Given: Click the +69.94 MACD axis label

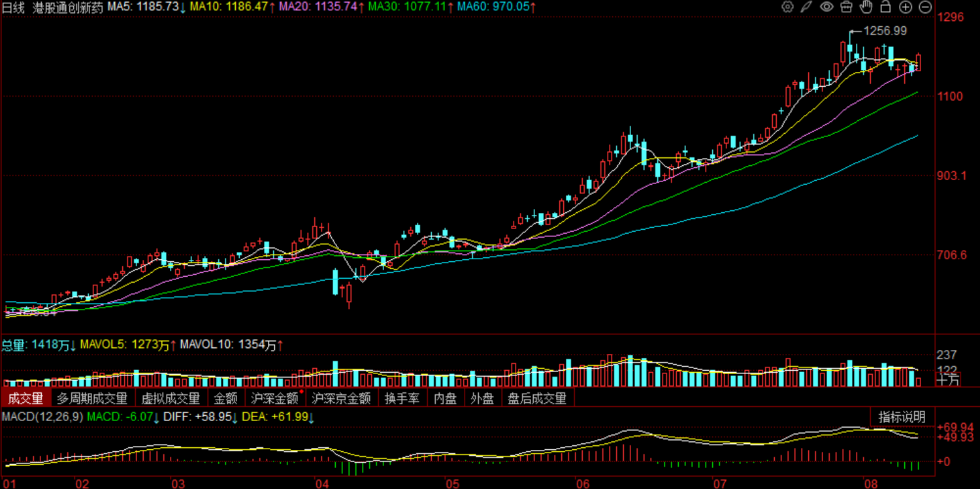Looking at the screenshot, I should point(956,427).
